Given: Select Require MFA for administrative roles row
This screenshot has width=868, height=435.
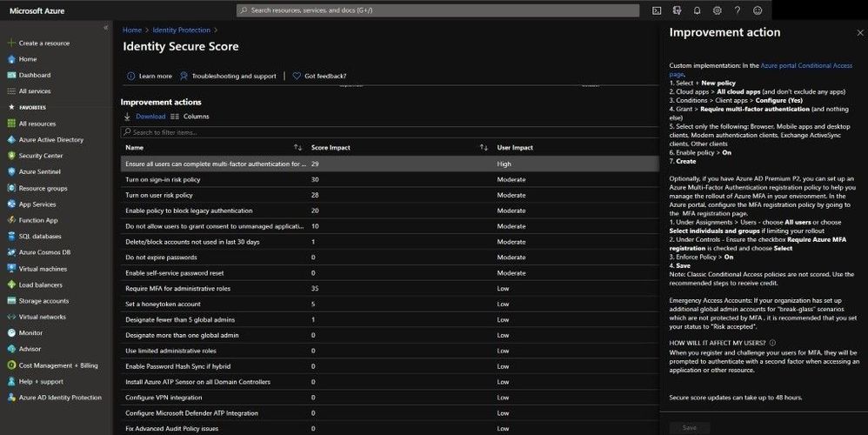Looking at the screenshot, I should pyautogui.click(x=390, y=288).
